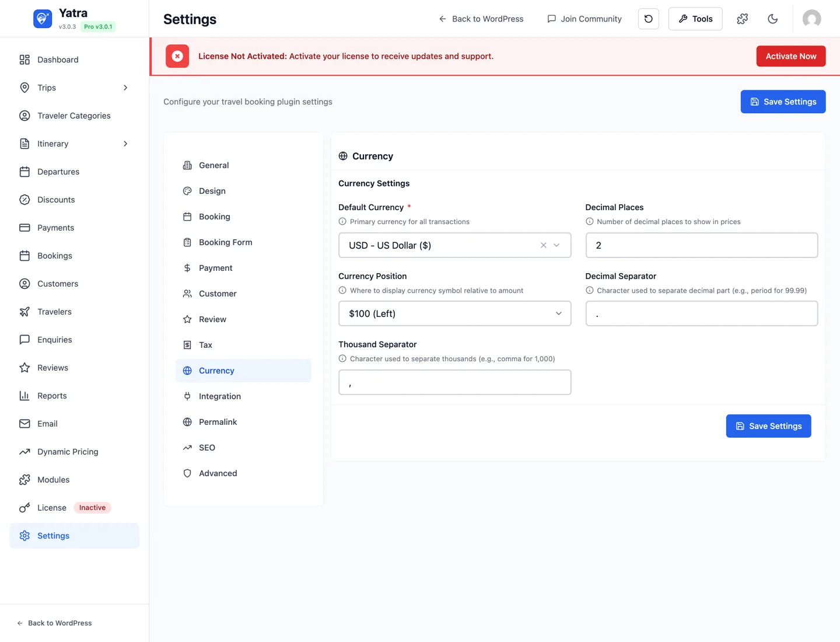Screen dimensions: 840x642
Task: Click the Traveler Categories icon
Action: pyautogui.click(x=24, y=116)
